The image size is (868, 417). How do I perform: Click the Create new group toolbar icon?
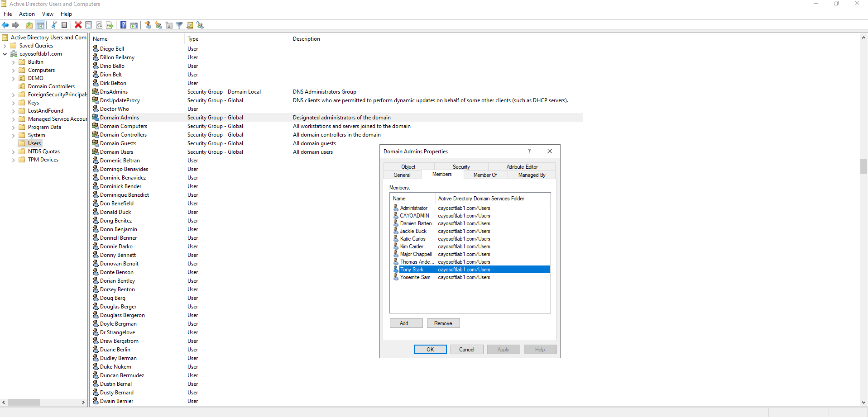[x=158, y=25]
